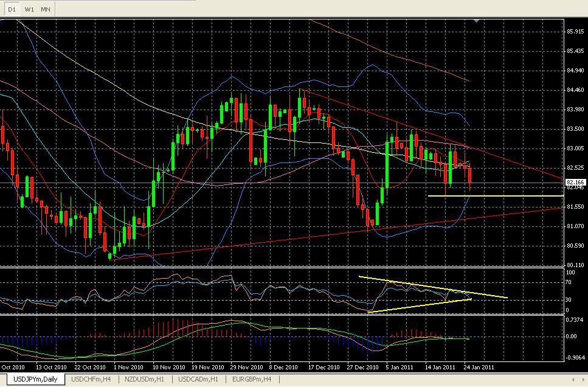The width and height of the screenshot is (588, 387).
Task: Select the red descending trendline on chart
Action: (431, 134)
